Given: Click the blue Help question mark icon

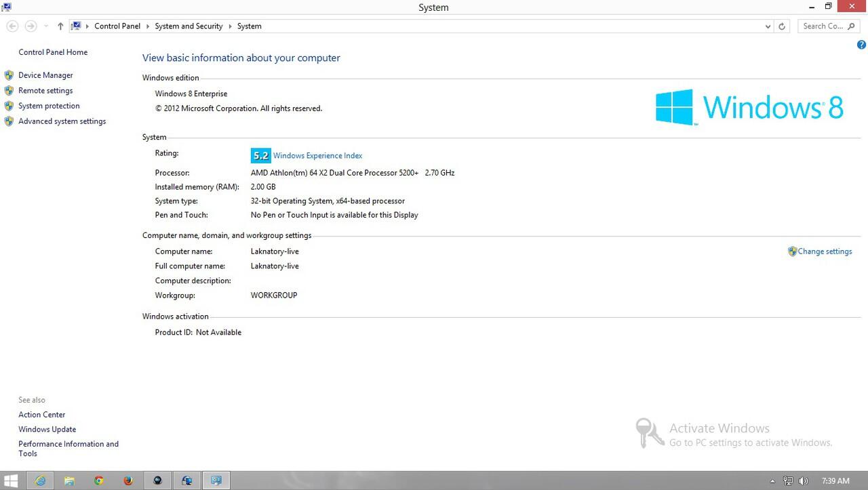Looking at the screenshot, I should point(862,45).
